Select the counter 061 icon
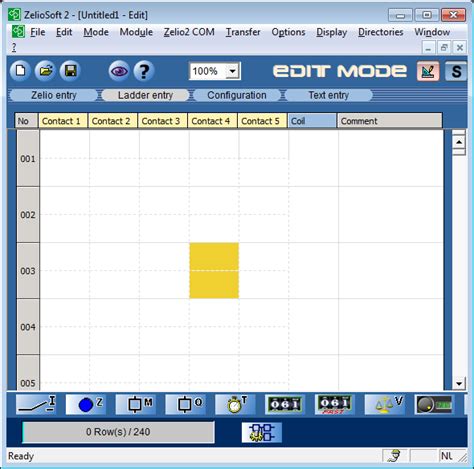Screen dimensions: 474x469 [x=285, y=404]
